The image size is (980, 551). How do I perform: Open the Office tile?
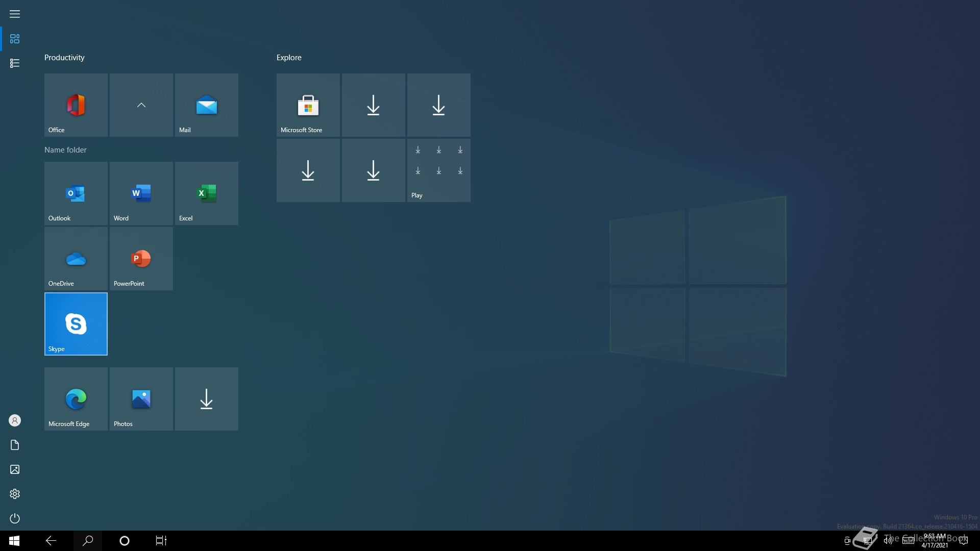(x=76, y=105)
